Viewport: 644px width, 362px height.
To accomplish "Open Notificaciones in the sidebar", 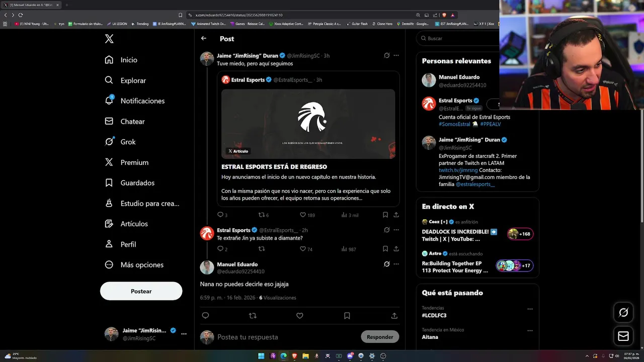I will point(135,101).
